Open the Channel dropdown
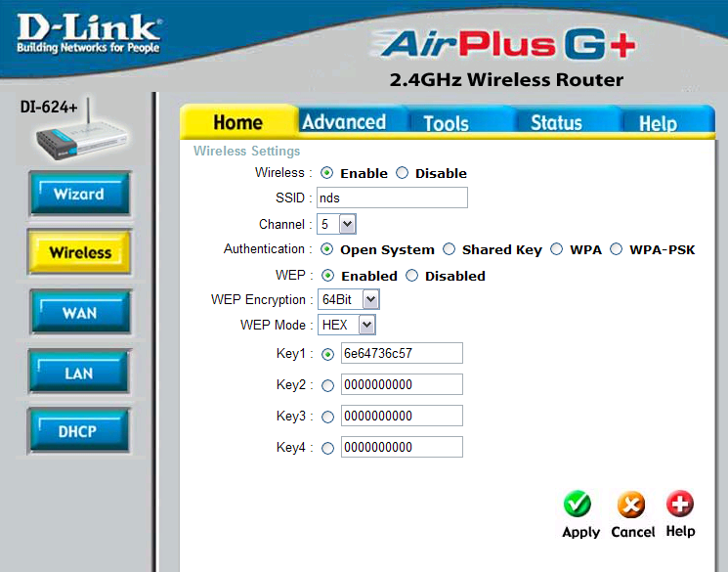The height and width of the screenshot is (572, 728). pos(336,225)
